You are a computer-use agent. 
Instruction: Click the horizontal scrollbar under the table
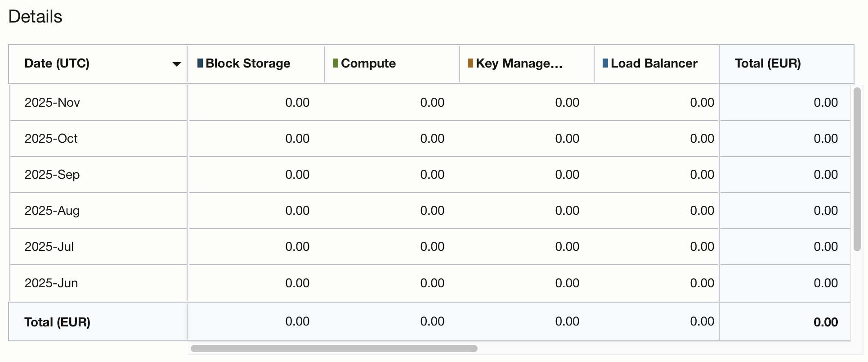point(334,348)
